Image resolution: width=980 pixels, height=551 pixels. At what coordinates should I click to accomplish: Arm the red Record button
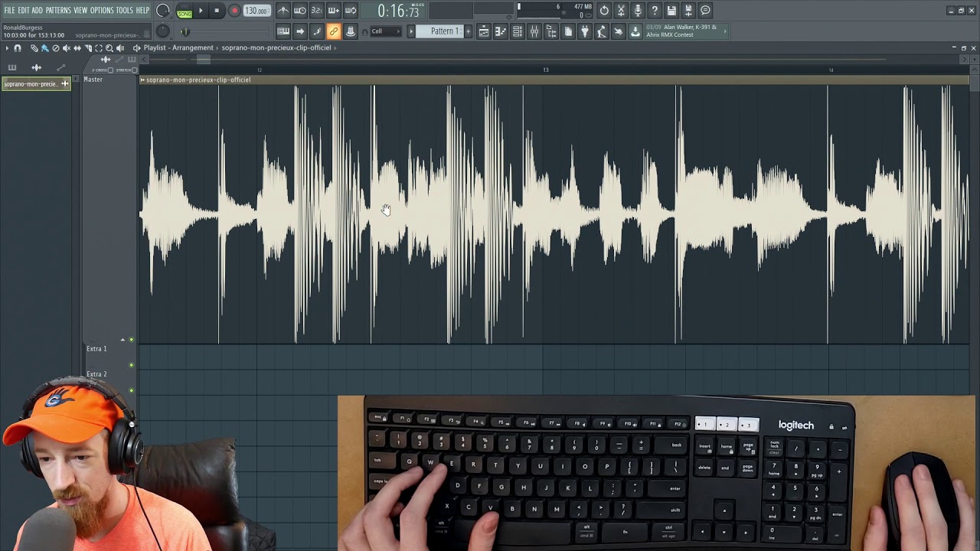(x=234, y=11)
